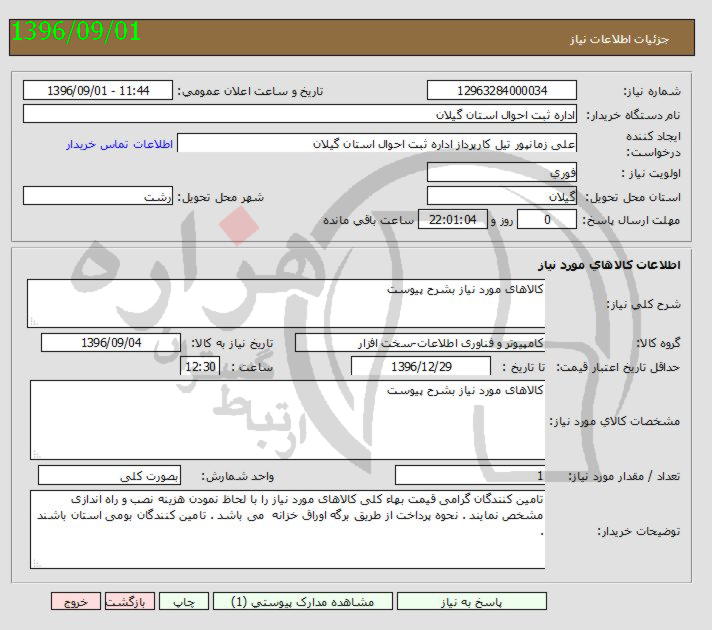
Task: Click the واحد شمارش field بصورت کلی
Action: tap(109, 476)
